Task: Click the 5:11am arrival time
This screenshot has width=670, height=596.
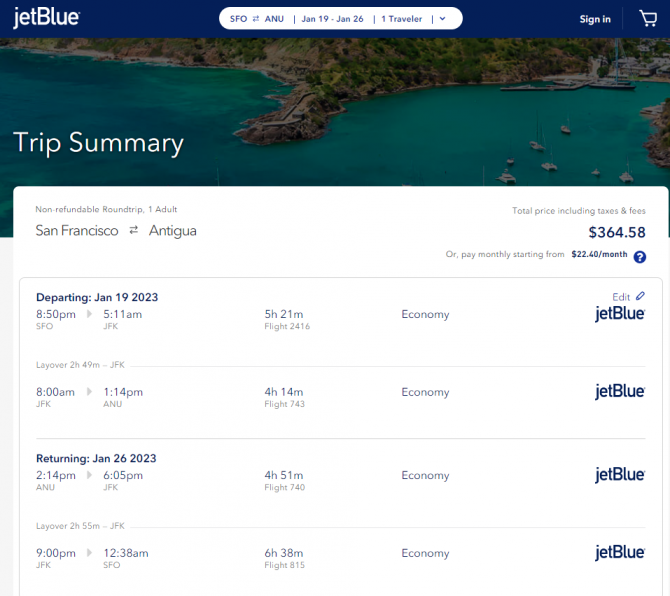Action: 123,314
